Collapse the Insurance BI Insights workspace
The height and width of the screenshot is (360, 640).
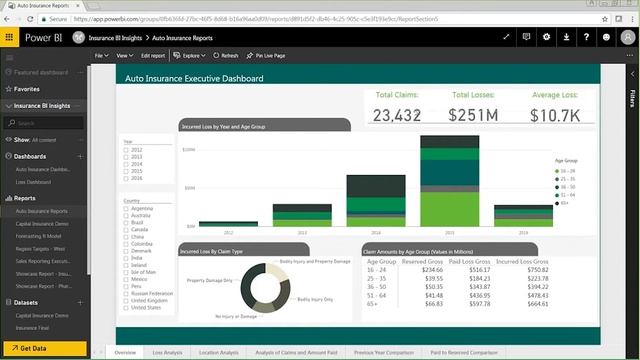pos(9,106)
